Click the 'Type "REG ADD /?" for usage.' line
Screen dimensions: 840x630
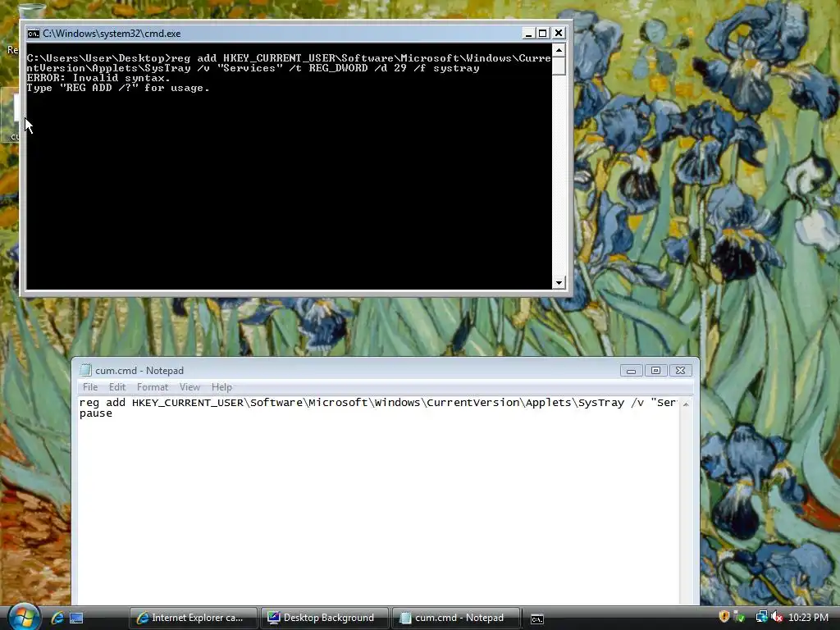[118, 88]
